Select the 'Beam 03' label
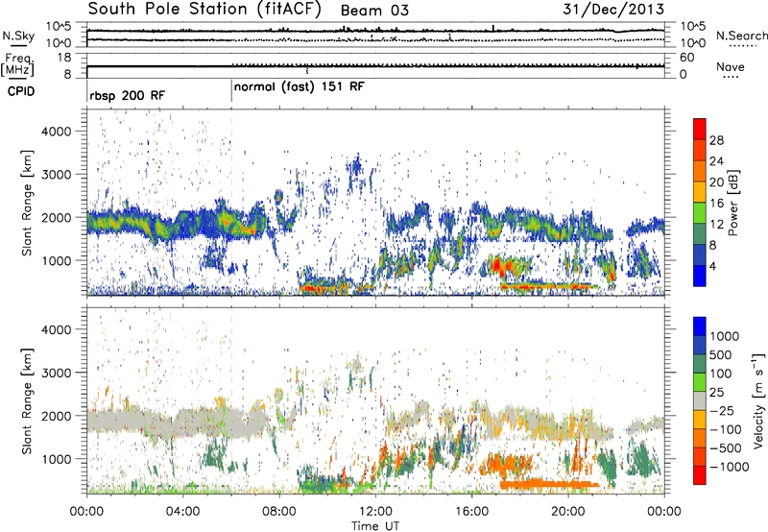This screenshot has height=532, width=768. pyautogui.click(x=374, y=11)
